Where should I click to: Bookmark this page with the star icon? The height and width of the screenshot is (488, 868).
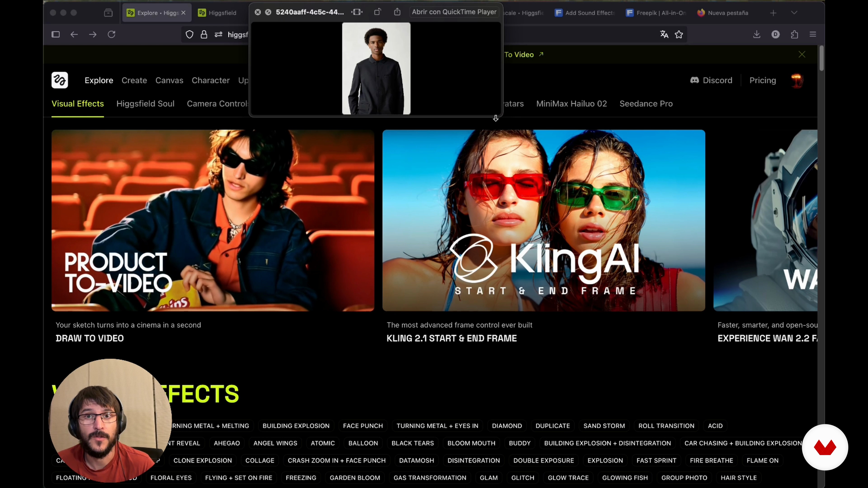(x=679, y=34)
